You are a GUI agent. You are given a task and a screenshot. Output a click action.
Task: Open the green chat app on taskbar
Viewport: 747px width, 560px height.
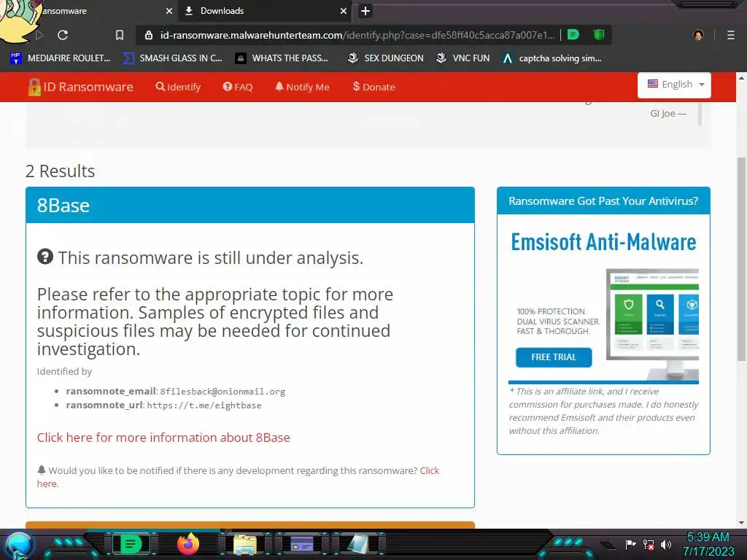coord(131,544)
